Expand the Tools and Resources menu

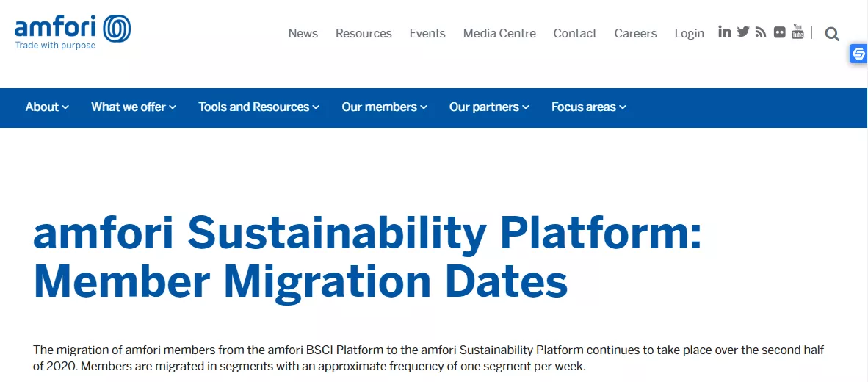coord(259,107)
